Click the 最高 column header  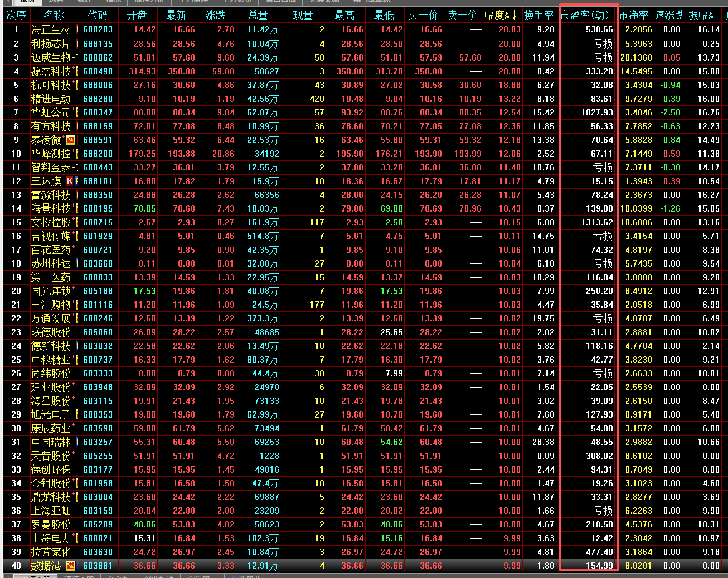point(344,16)
